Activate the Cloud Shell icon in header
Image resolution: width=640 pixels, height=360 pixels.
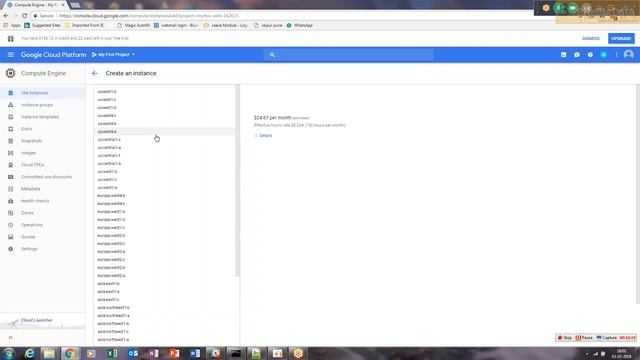click(x=563, y=55)
